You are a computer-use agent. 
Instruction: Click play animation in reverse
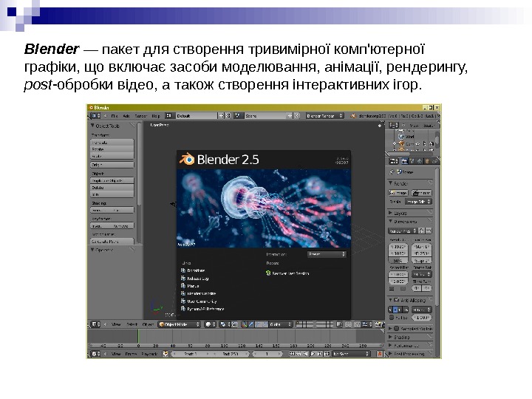[305, 354]
